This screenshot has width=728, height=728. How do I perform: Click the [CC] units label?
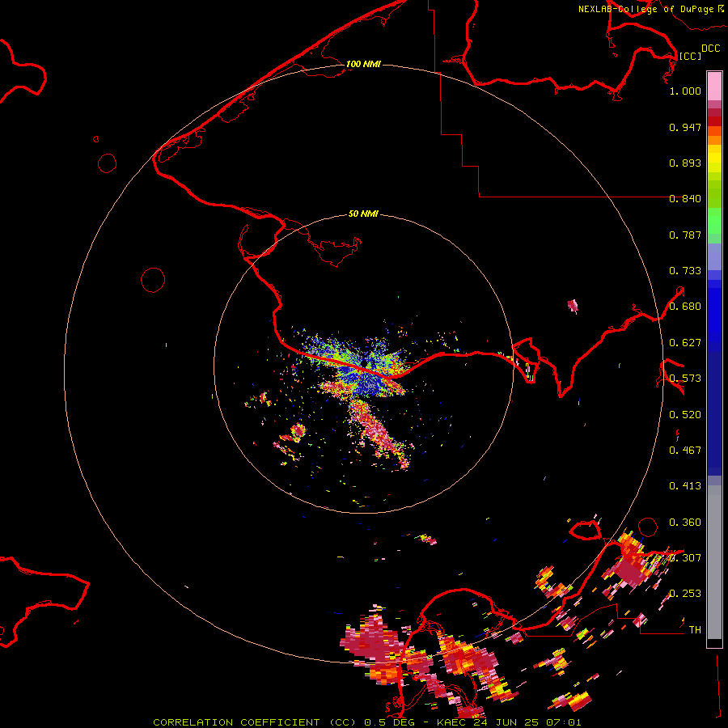point(690,56)
